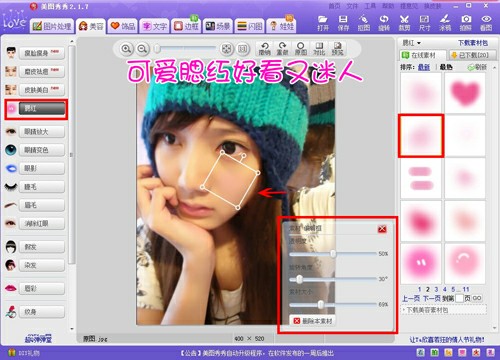Switch to the 文字 tab
The width and height of the screenshot is (500, 360).
pos(155,26)
